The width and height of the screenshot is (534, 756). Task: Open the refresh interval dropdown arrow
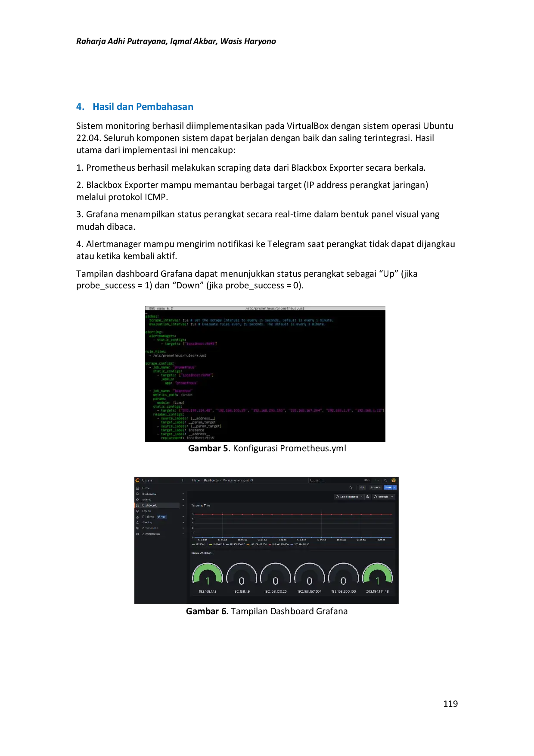392,497
